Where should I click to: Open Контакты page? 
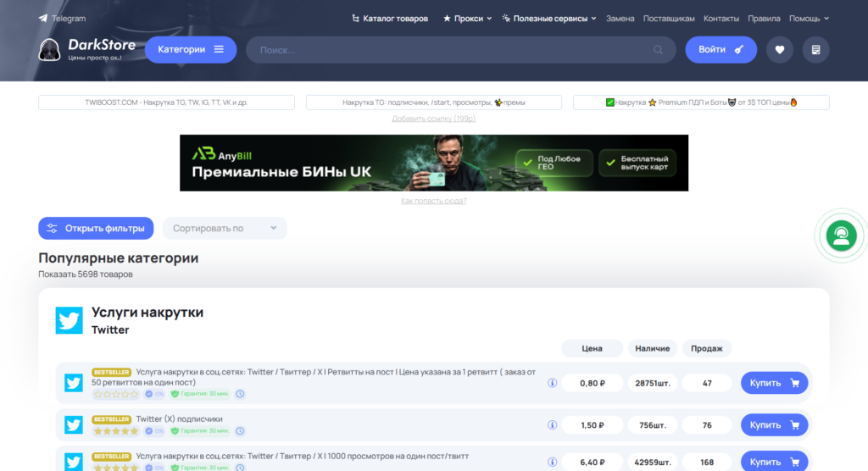click(x=721, y=19)
